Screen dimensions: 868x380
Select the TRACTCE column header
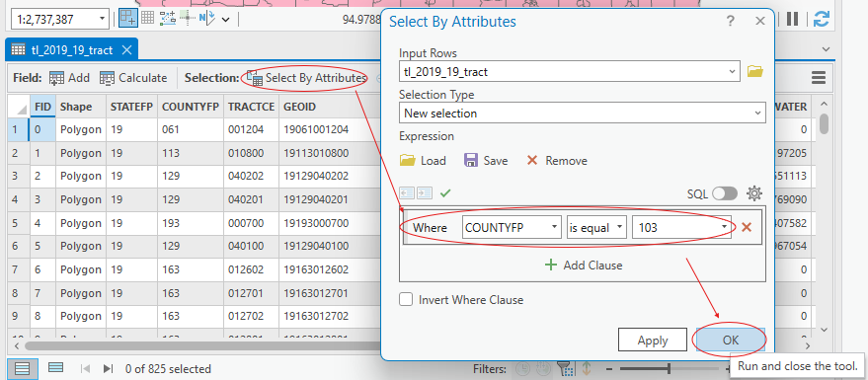click(252, 107)
